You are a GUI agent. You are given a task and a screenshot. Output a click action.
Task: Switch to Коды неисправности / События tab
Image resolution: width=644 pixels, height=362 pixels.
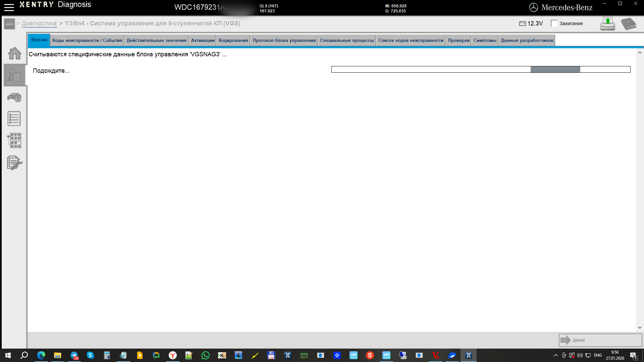click(87, 40)
